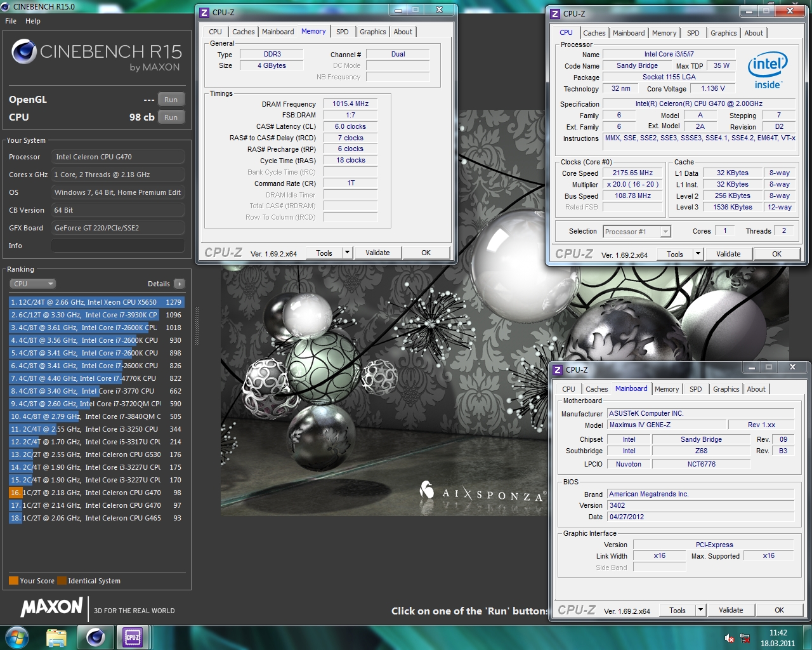The width and height of the screenshot is (812, 650).
Task: Open Details arrow in Ranking panel
Action: pyautogui.click(x=180, y=284)
